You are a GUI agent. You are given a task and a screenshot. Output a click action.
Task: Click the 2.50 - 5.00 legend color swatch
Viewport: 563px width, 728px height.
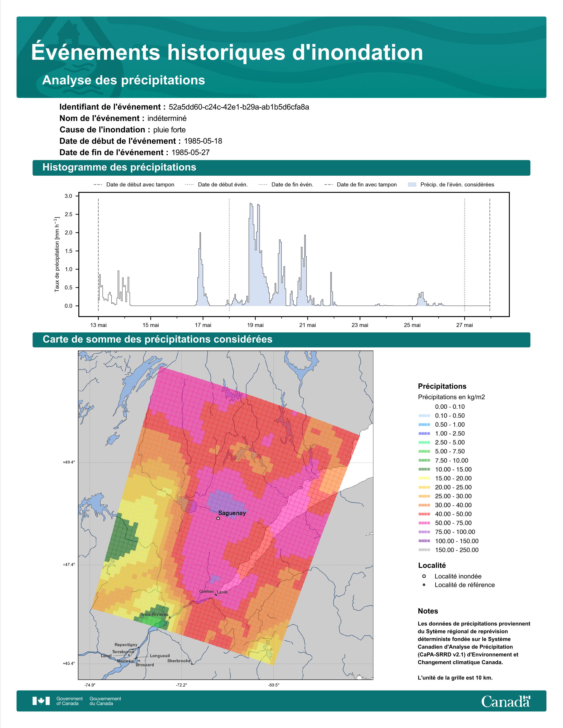tap(424, 443)
